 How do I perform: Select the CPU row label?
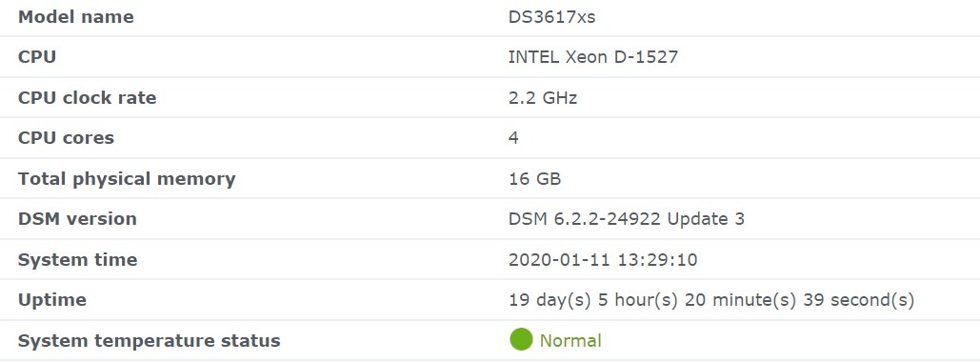[x=37, y=57]
